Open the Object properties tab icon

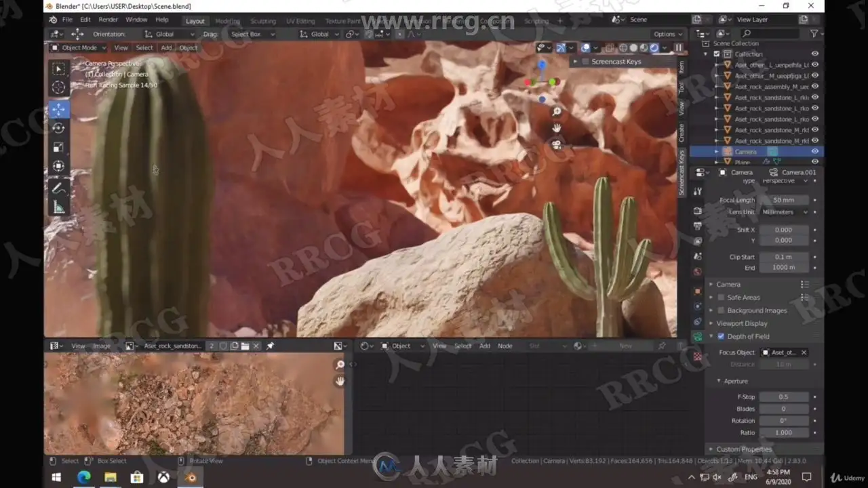pyautogui.click(x=697, y=291)
